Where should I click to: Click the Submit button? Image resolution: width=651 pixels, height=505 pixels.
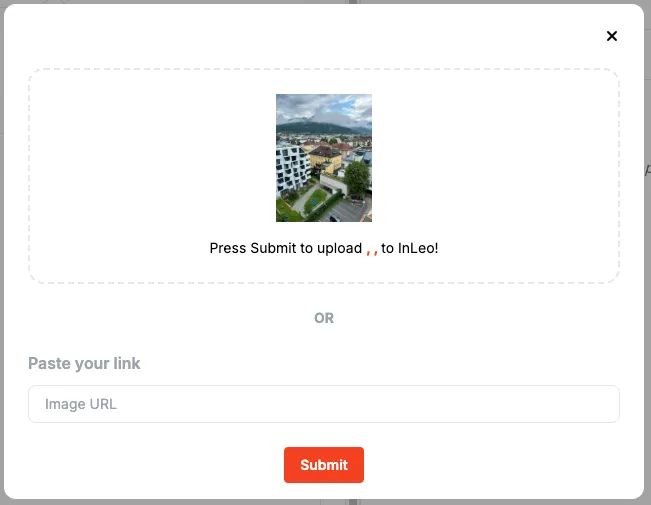click(x=324, y=465)
